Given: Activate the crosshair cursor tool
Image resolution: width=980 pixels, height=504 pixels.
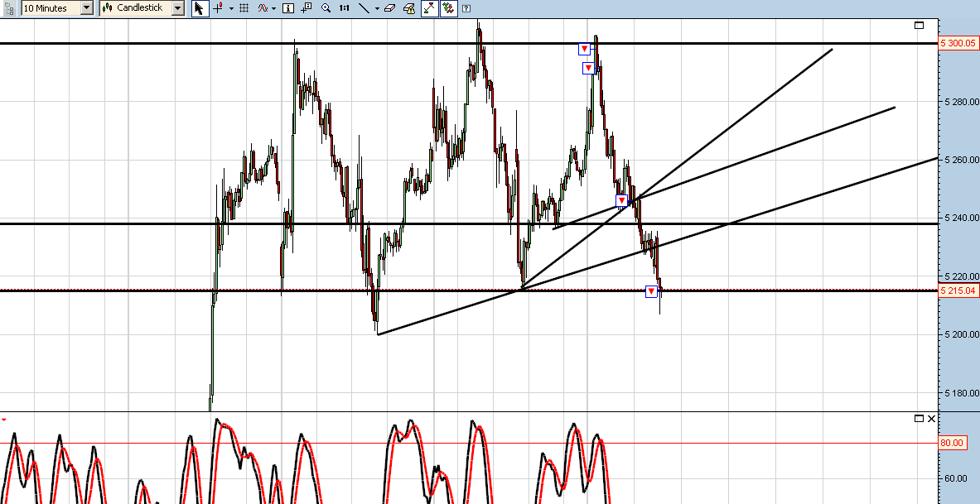Looking at the screenshot, I should (x=218, y=8).
